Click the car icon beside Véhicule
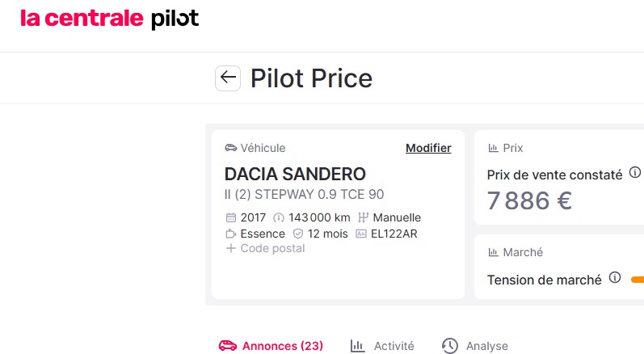644x354 pixels. pyautogui.click(x=231, y=148)
